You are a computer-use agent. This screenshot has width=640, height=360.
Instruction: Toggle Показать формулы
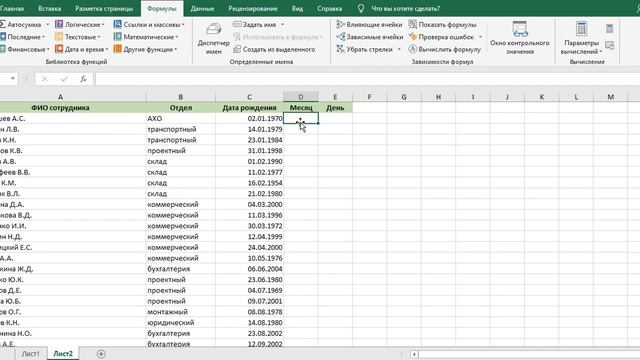click(442, 24)
